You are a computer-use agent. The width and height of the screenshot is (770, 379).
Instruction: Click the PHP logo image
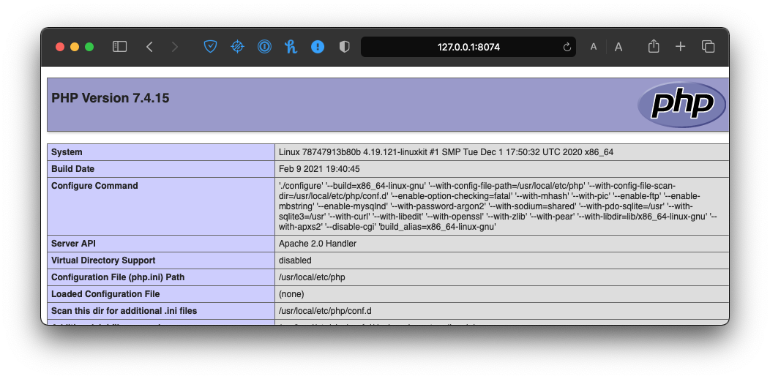click(x=682, y=105)
